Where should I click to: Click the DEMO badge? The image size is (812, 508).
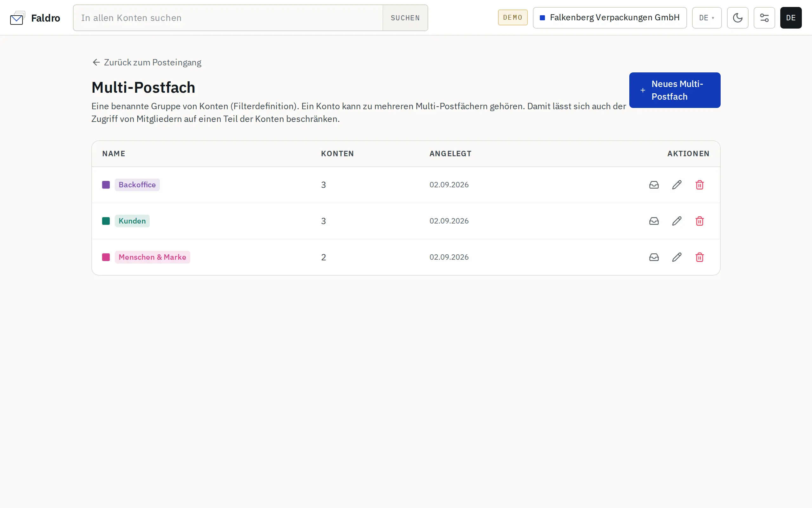(512, 17)
